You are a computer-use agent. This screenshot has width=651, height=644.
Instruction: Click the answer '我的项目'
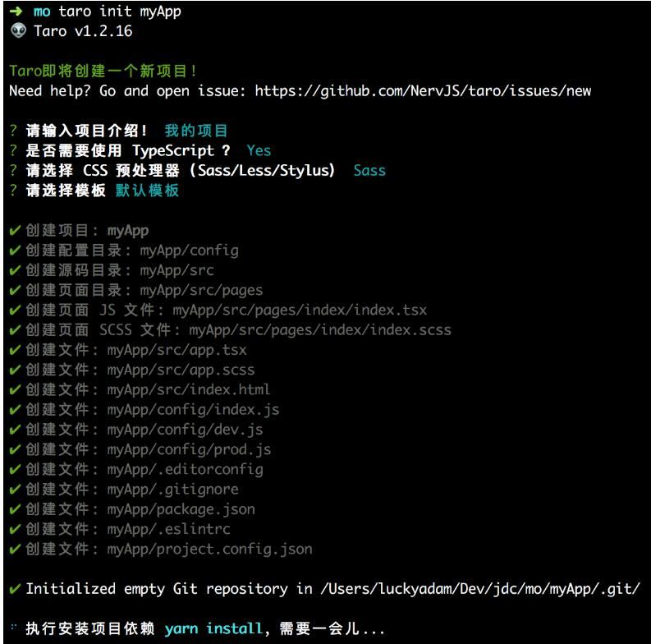(x=196, y=131)
